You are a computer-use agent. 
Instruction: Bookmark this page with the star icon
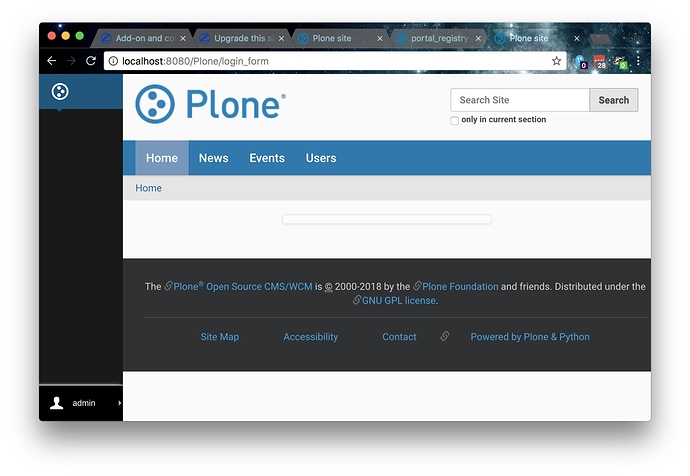tap(556, 61)
